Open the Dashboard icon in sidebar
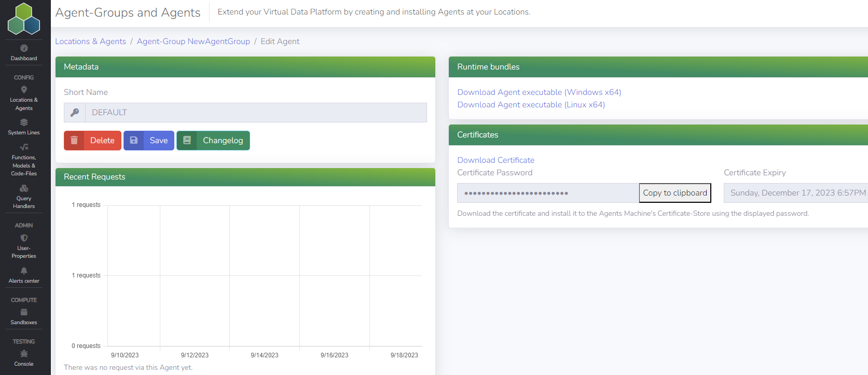The height and width of the screenshot is (375, 868). click(x=24, y=48)
